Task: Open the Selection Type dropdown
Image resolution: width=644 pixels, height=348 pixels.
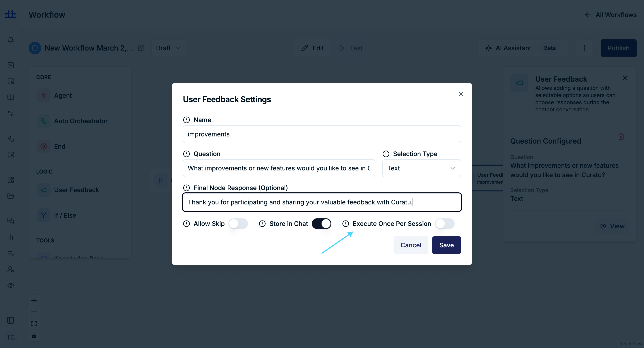Action: click(422, 168)
